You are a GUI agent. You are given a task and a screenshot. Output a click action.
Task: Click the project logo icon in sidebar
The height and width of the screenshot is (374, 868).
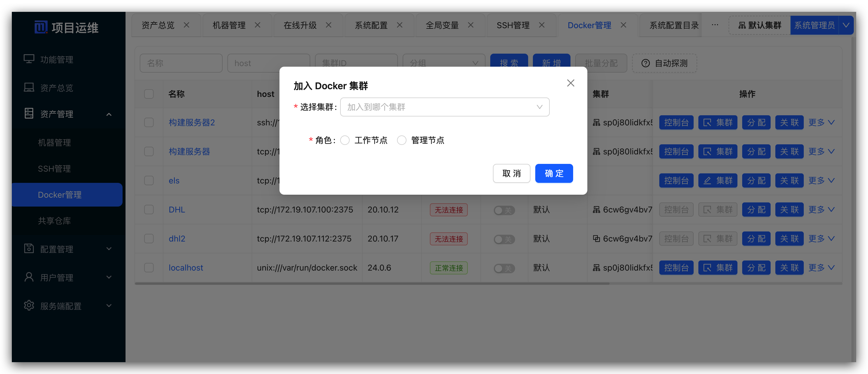click(41, 27)
